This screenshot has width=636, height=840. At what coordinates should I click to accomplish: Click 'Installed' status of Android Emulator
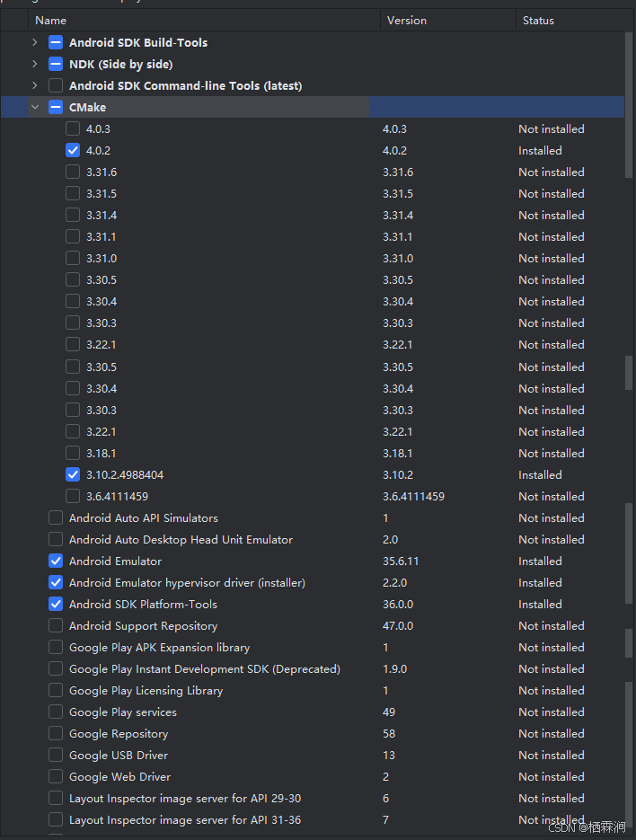point(540,561)
